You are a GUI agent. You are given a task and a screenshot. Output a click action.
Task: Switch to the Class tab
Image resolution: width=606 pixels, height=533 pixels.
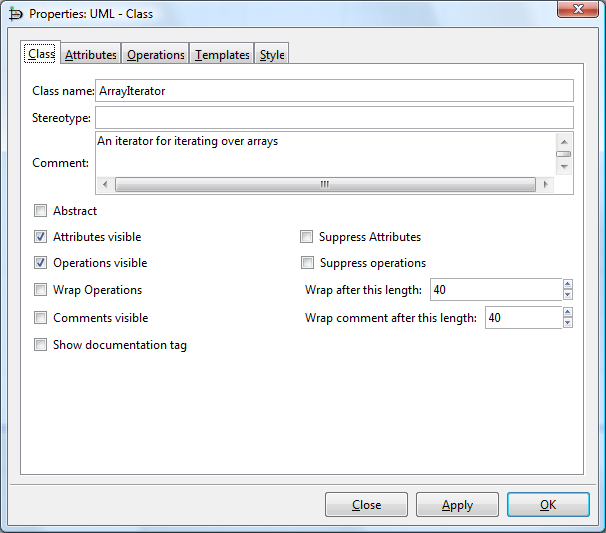tap(41, 54)
